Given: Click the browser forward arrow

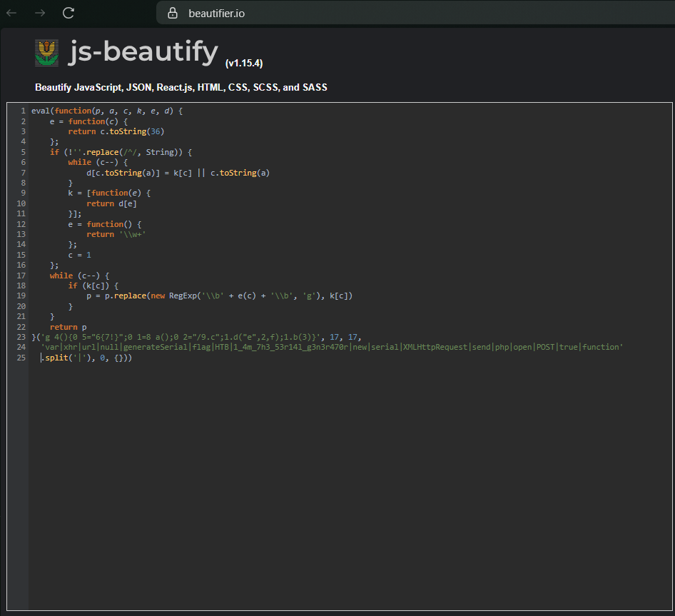Looking at the screenshot, I should [40, 13].
